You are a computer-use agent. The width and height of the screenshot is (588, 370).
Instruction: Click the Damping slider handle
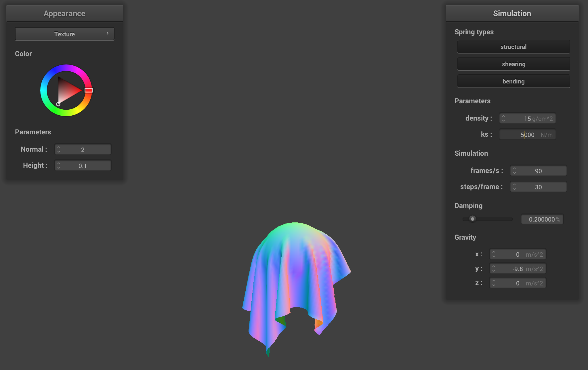click(472, 219)
